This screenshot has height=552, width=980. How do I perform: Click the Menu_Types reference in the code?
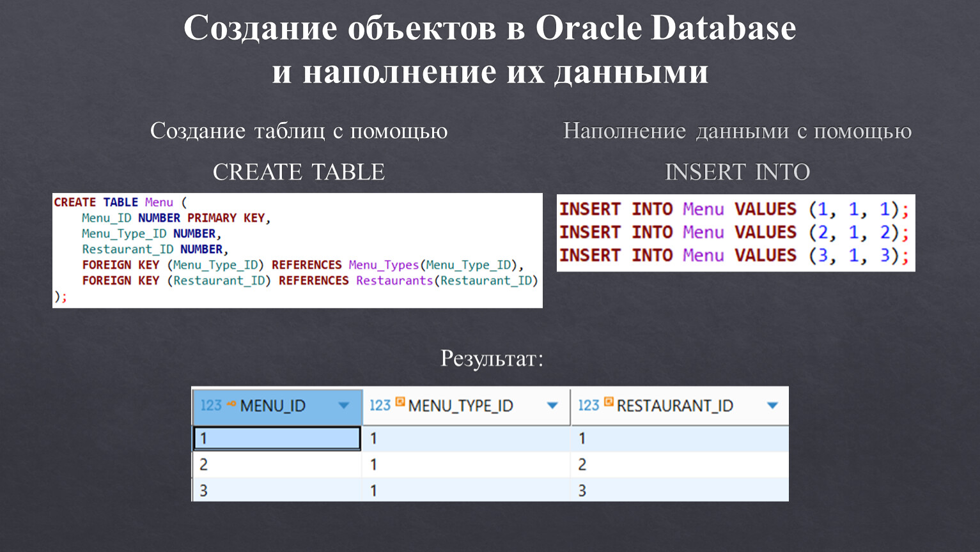pyautogui.click(x=383, y=265)
